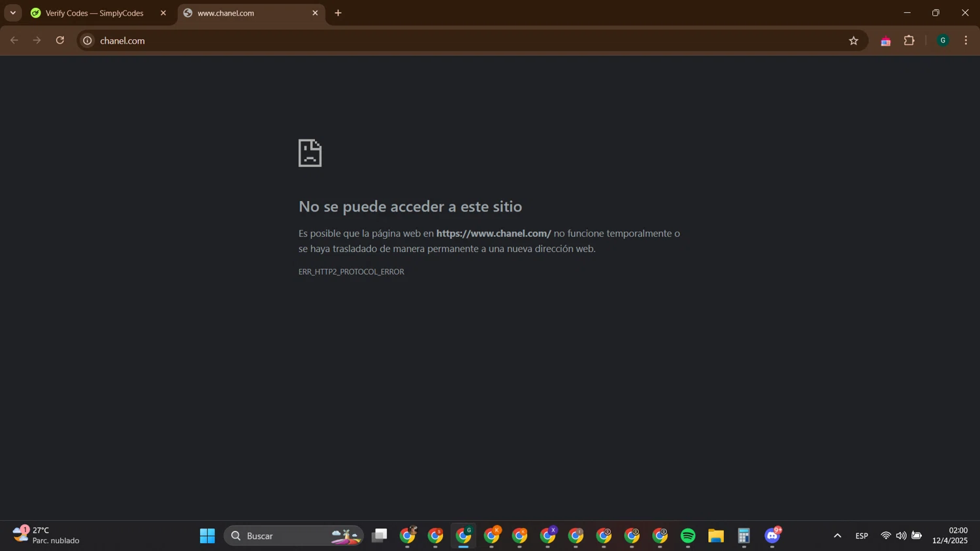Click the heading No se puede acceder
Screen dimensions: 980x551
click(410, 206)
